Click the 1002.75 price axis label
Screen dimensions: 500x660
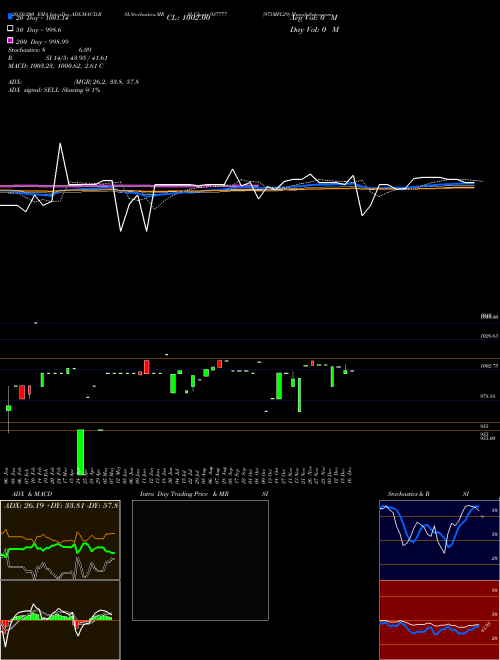coord(489,366)
